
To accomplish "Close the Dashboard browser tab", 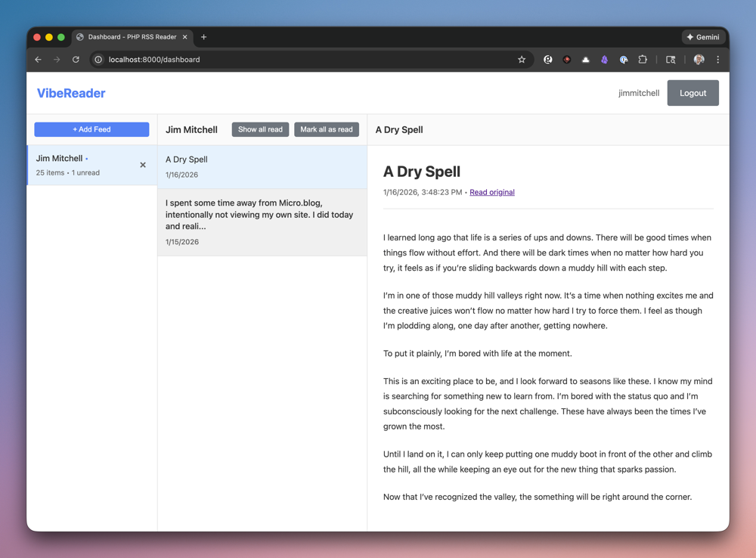I will pos(185,37).
